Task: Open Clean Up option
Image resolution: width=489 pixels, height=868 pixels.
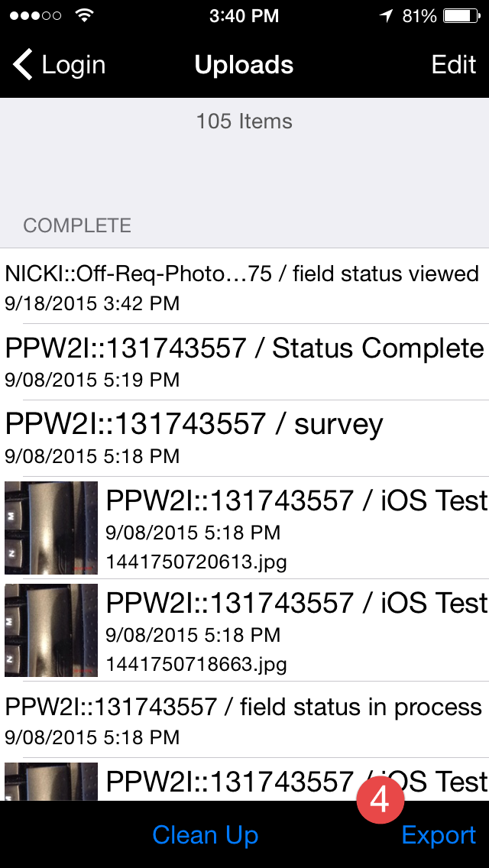Action: pyautogui.click(x=205, y=835)
